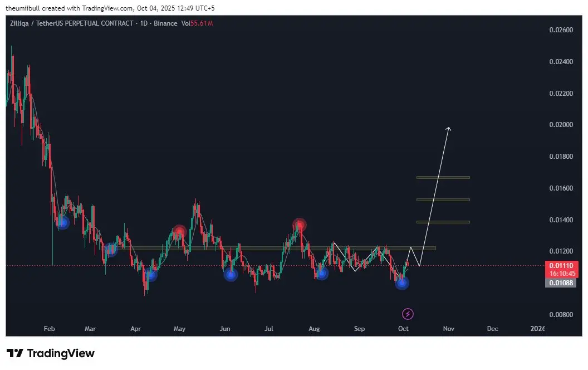
Task: Click the 0.02200 price axis label
Action: point(561,94)
